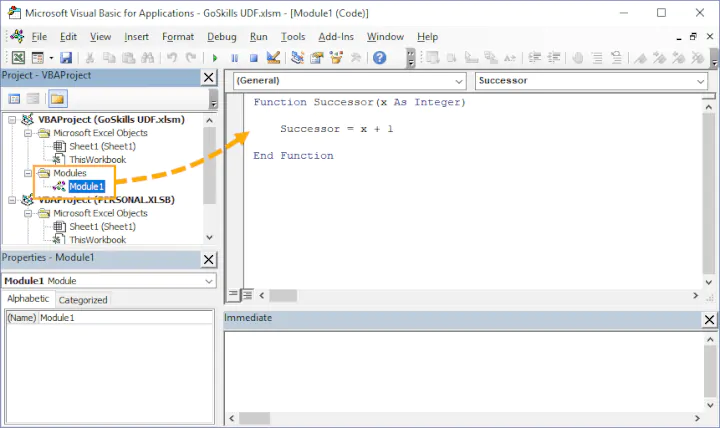
Task: Open the Add-Ins menu
Action: [x=336, y=37]
